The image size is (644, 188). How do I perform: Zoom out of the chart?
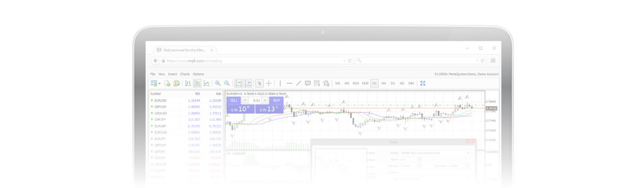(227, 83)
